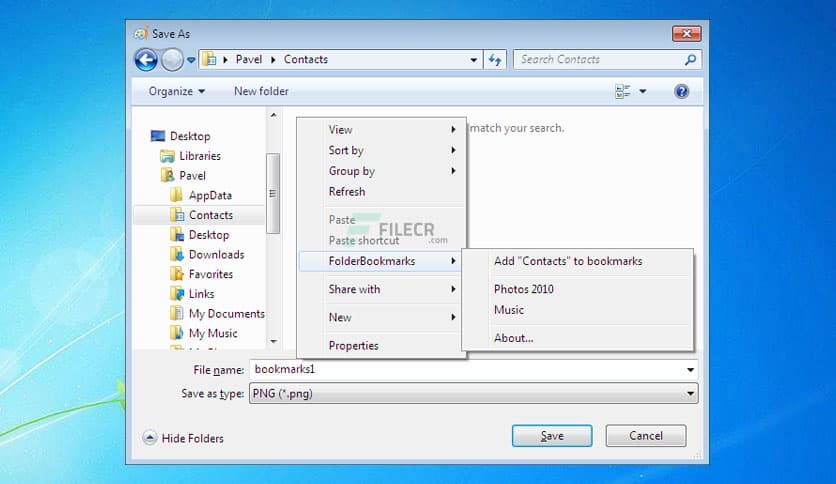
Task: Click the Downloads folder icon
Action: tap(176, 254)
